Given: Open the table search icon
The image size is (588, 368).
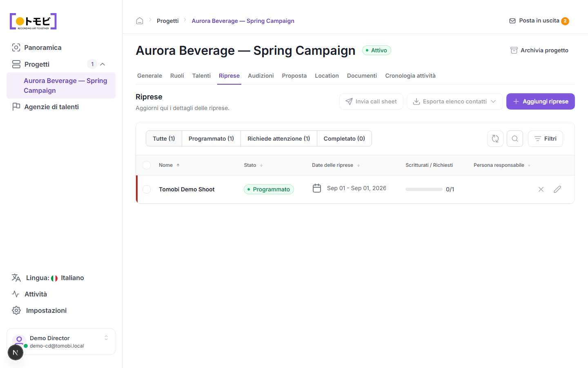Looking at the screenshot, I should click(x=515, y=139).
